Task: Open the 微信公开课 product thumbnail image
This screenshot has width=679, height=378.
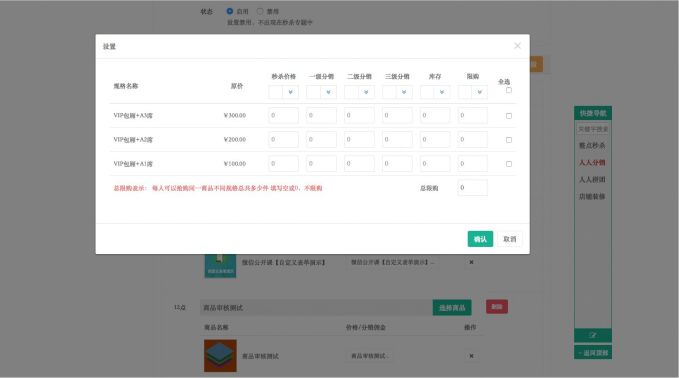Action: pos(220,265)
